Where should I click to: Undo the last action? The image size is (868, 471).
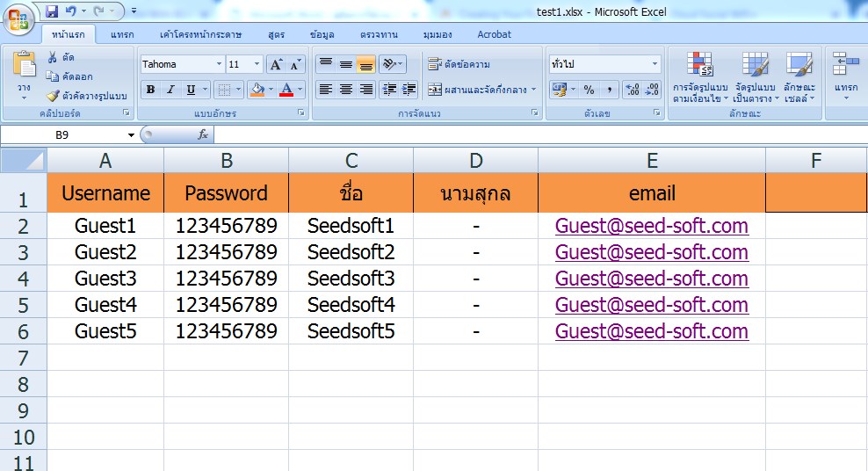(70, 11)
